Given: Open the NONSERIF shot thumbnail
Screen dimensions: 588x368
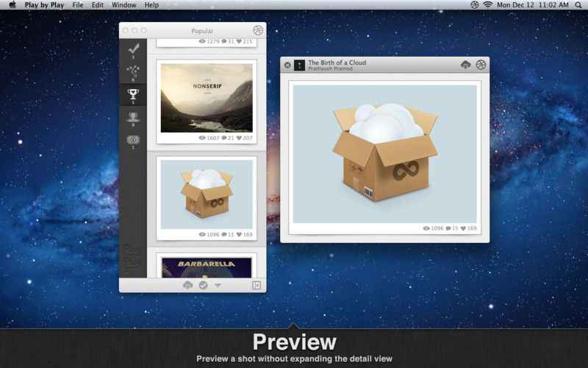Looking at the screenshot, I should click(207, 98).
